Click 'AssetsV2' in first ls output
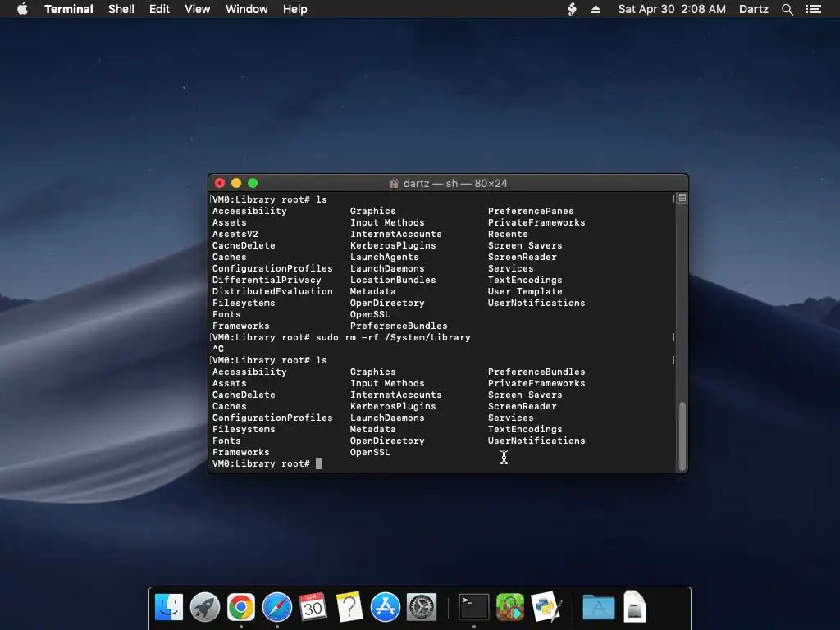The width and height of the screenshot is (840, 630). tap(235, 234)
